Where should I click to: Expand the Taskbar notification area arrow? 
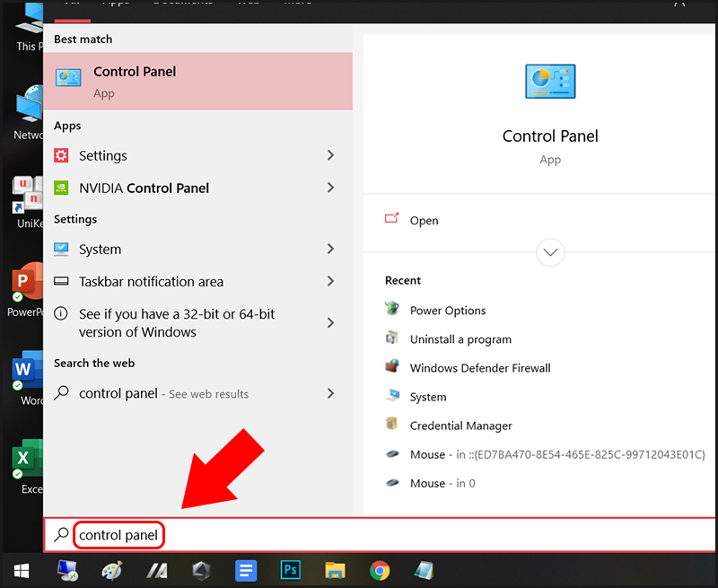[330, 281]
